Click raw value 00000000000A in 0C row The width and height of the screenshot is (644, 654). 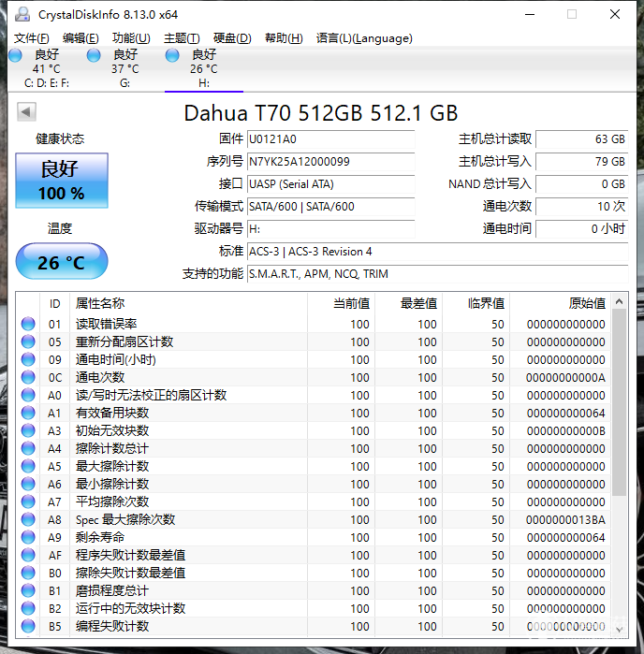tap(565, 377)
